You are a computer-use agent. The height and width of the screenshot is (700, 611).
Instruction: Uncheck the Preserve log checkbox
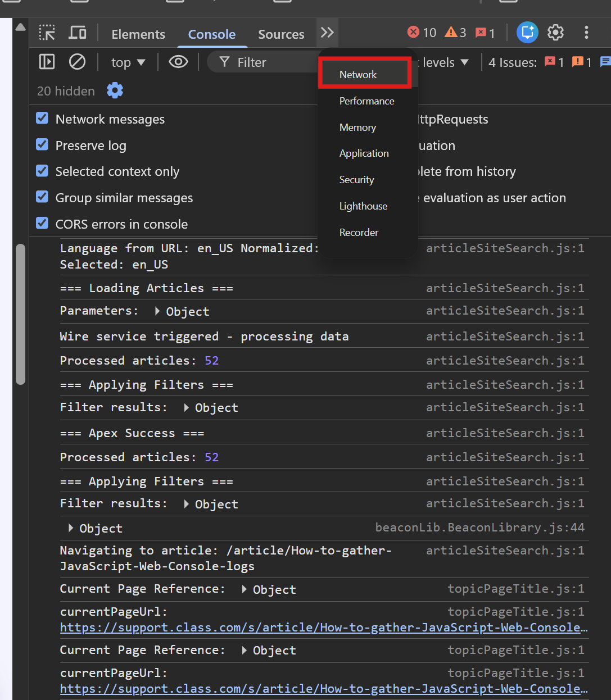point(42,145)
